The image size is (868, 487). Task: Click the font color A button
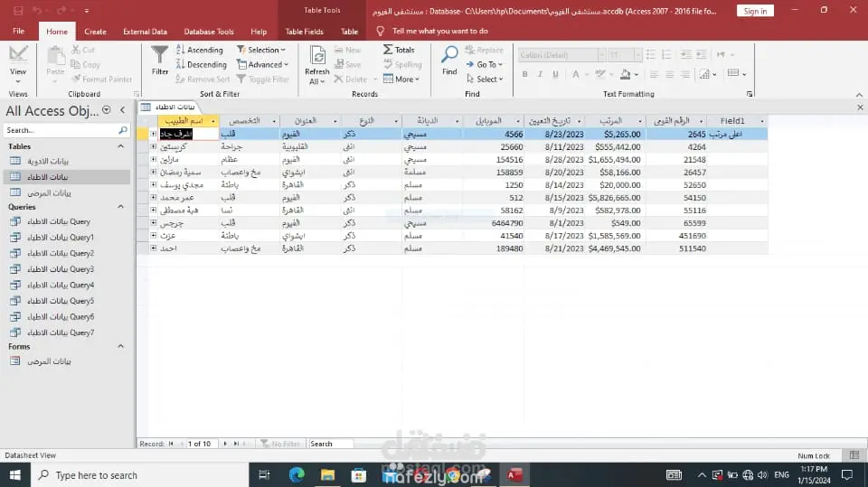[x=576, y=73]
